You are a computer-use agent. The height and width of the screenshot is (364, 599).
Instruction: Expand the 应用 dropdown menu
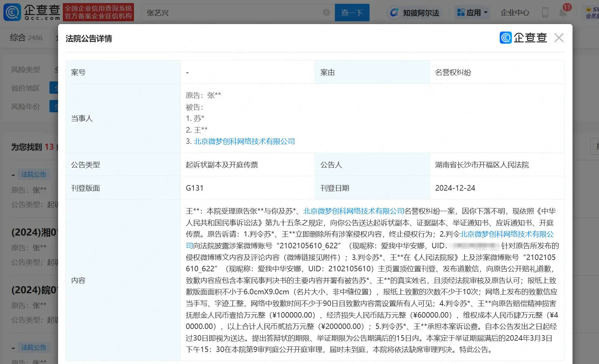point(473,13)
